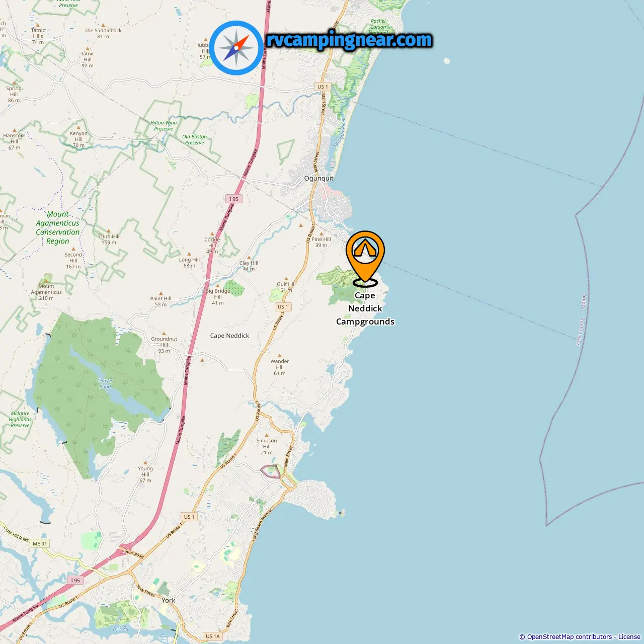Open the rvcampingnear.com site title
This screenshot has width=644, height=644.
point(349,40)
